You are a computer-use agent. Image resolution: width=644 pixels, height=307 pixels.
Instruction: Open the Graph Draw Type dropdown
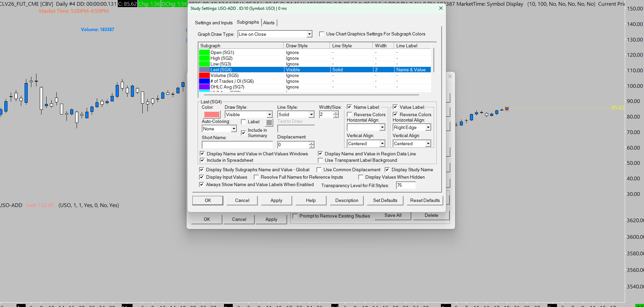(309, 34)
